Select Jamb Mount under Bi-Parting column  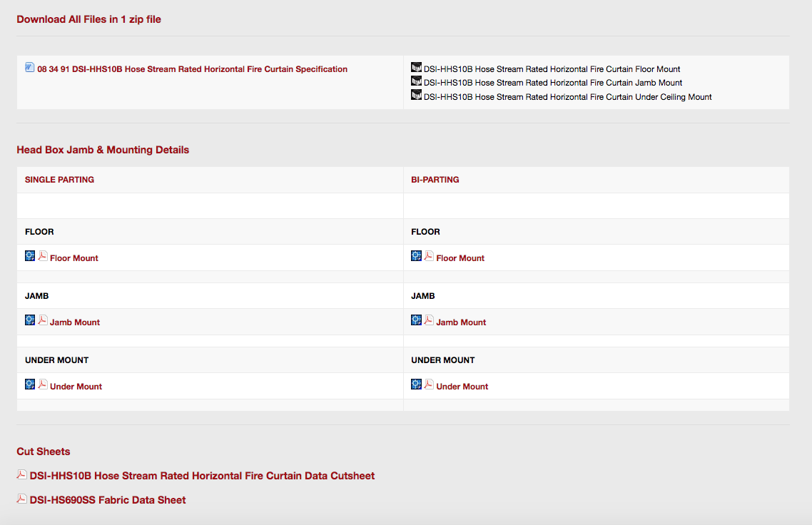pos(461,322)
